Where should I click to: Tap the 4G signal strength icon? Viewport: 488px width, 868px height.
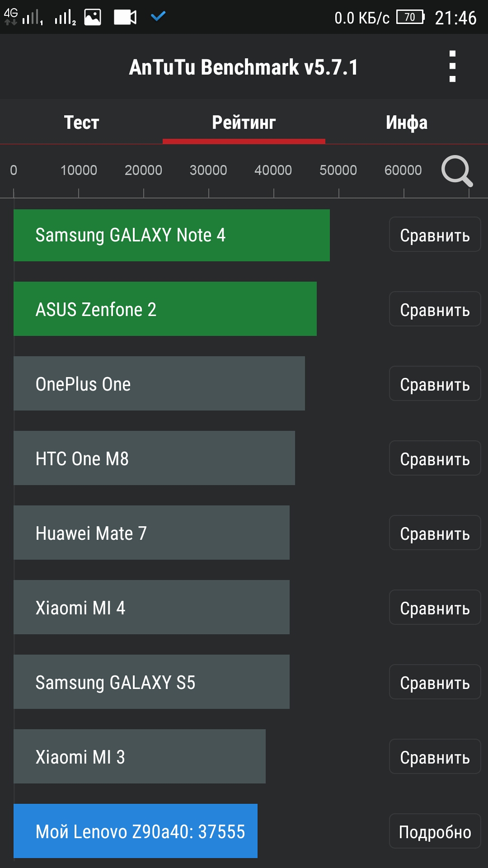click(23, 17)
